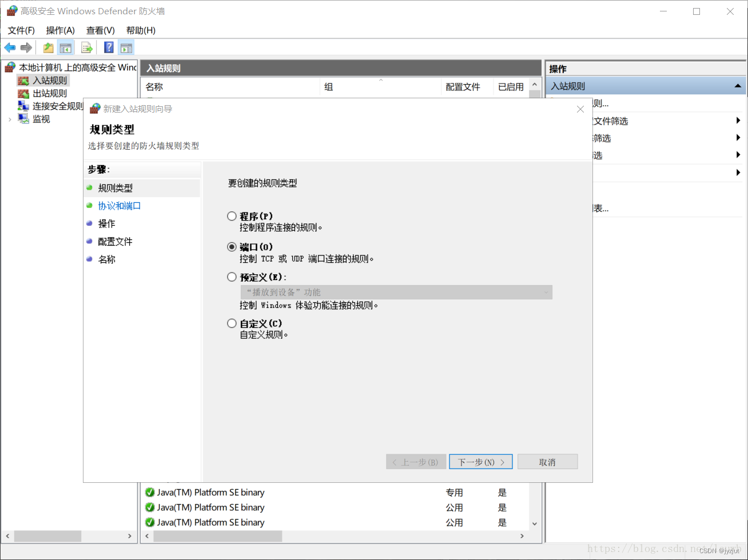Select the root 本地计算机上的高级安全 tree node
Viewport: 748px width, 560px height.
77,67
